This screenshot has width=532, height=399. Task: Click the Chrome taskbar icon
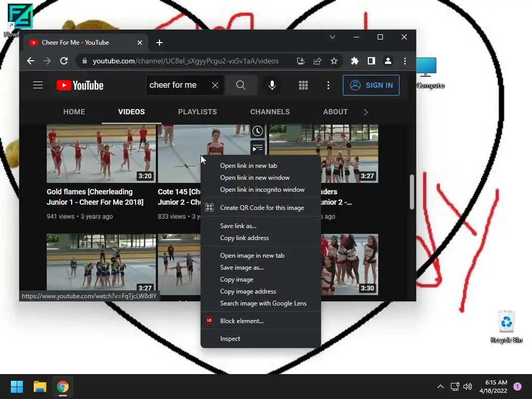click(62, 387)
